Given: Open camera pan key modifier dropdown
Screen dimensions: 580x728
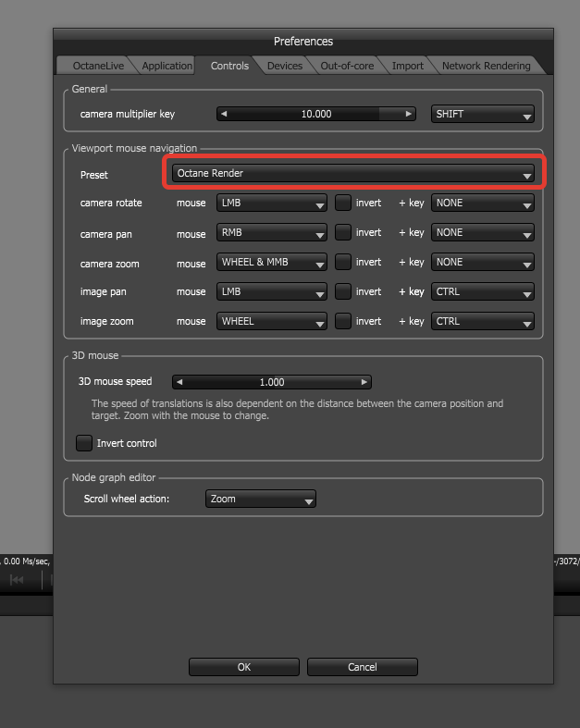Looking at the screenshot, I should click(x=483, y=232).
